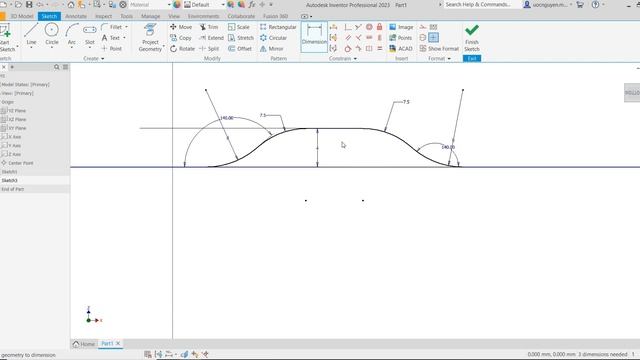Click Insert ACAD
The image size is (640, 360).
(400, 48)
